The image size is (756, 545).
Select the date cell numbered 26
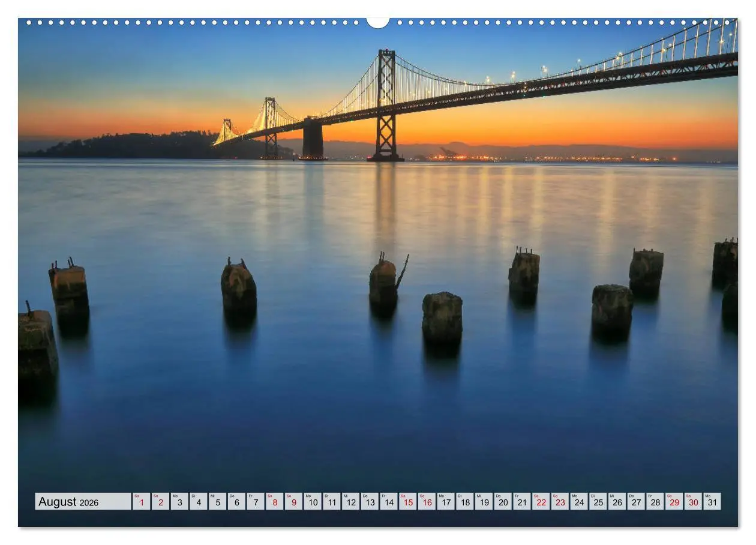click(x=617, y=502)
